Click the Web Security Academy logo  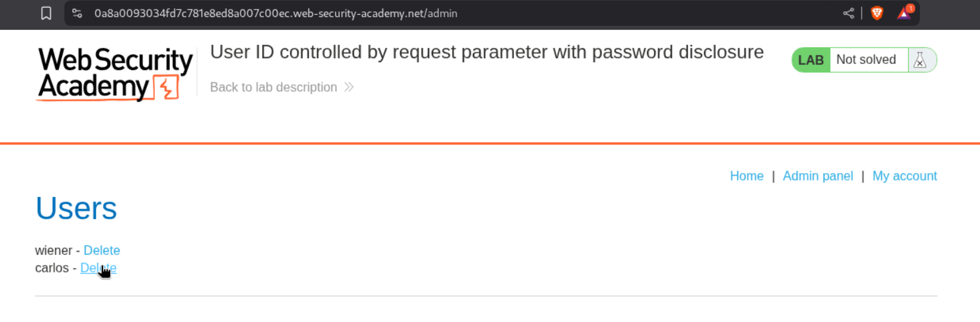pyautogui.click(x=115, y=74)
